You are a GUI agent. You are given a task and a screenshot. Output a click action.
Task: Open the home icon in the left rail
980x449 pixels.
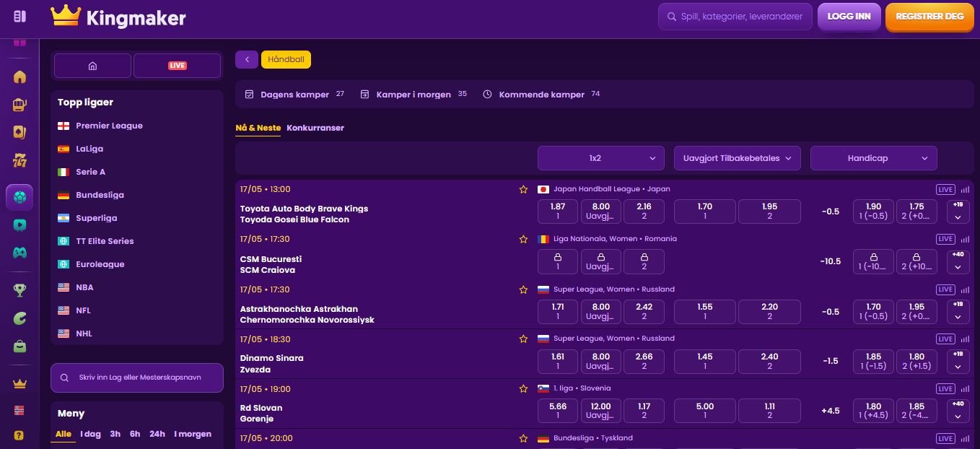(19, 77)
